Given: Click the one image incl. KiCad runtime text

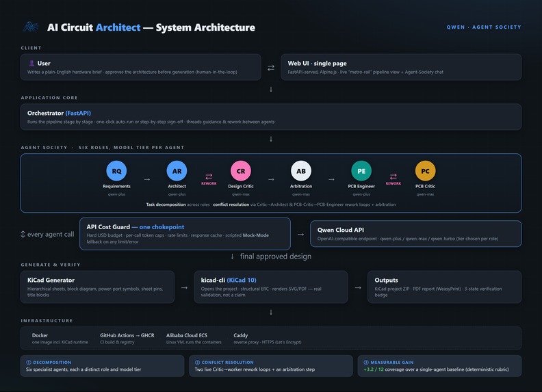Looking at the screenshot, I should coord(60,342).
